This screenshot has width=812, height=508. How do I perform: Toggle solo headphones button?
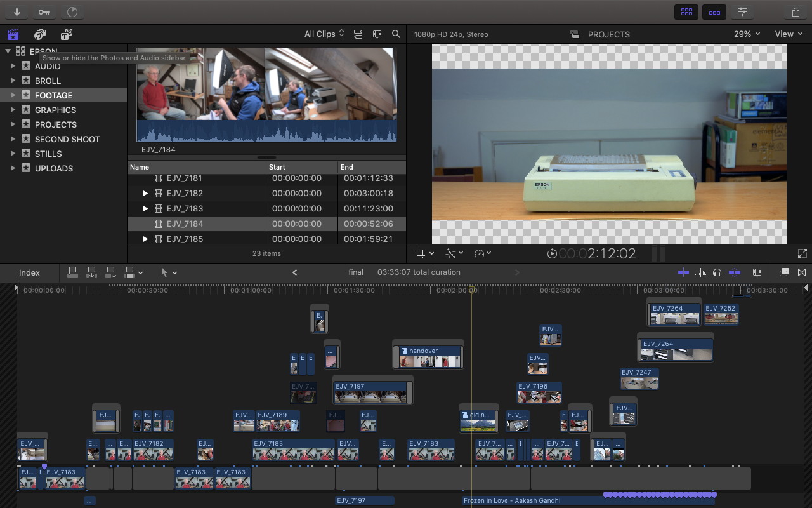(x=717, y=272)
